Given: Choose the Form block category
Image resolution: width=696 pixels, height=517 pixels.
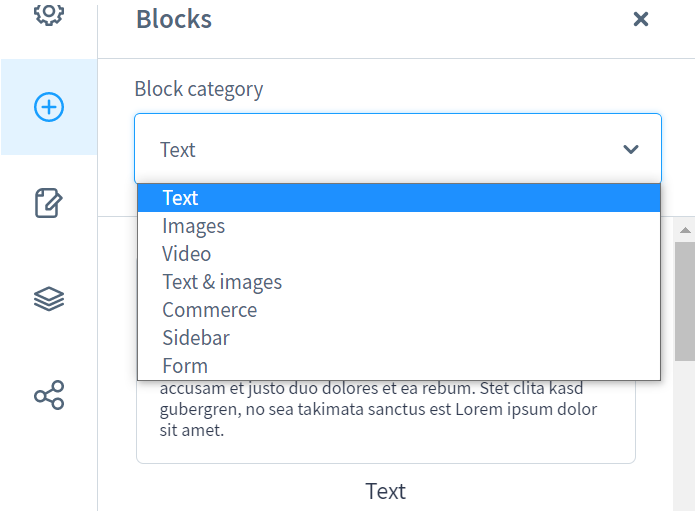Looking at the screenshot, I should pos(185,366).
